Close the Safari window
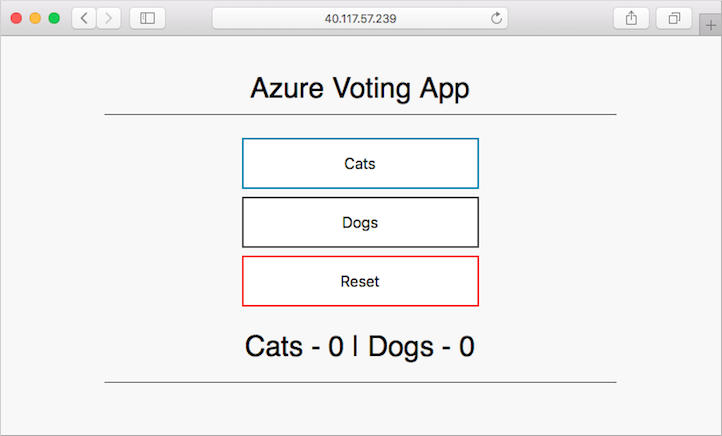The height and width of the screenshot is (436, 722). point(16,18)
